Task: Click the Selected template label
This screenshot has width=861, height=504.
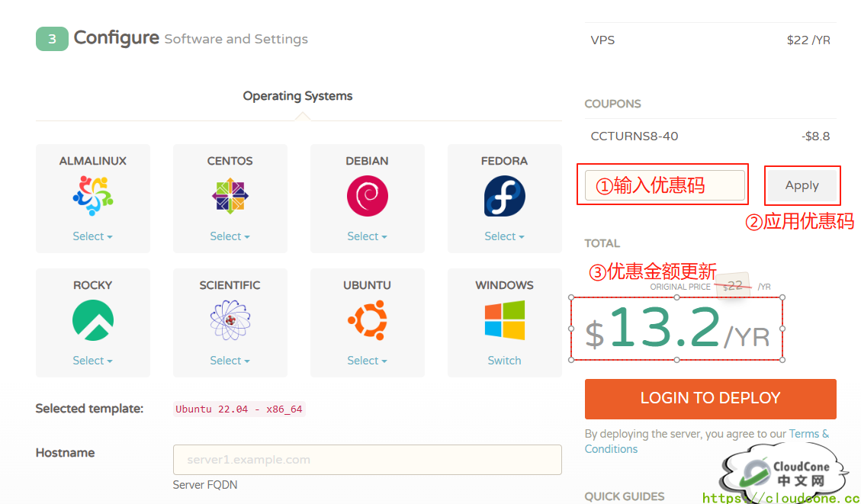Action: coord(89,409)
